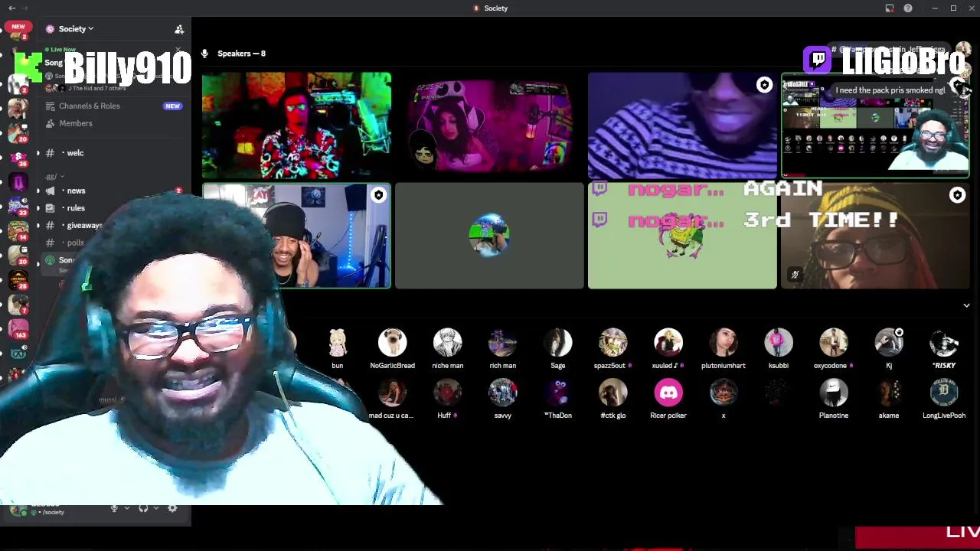Select the speaker video with colorful shirt
The height and width of the screenshot is (551, 980).
coord(296,126)
